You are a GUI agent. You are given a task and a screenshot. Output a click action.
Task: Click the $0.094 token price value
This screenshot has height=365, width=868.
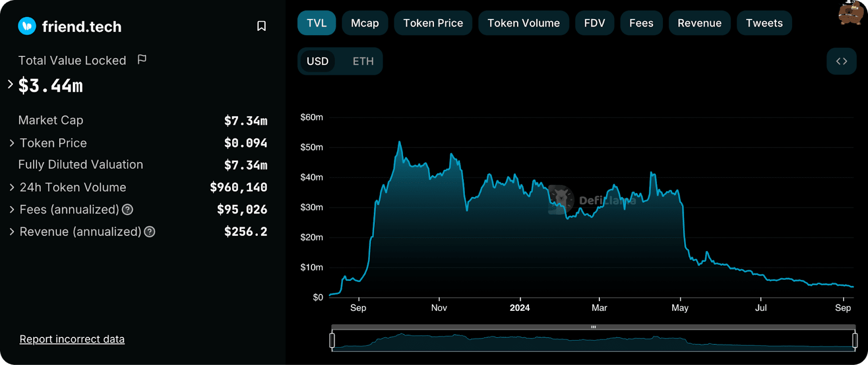(x=246, y=143)
